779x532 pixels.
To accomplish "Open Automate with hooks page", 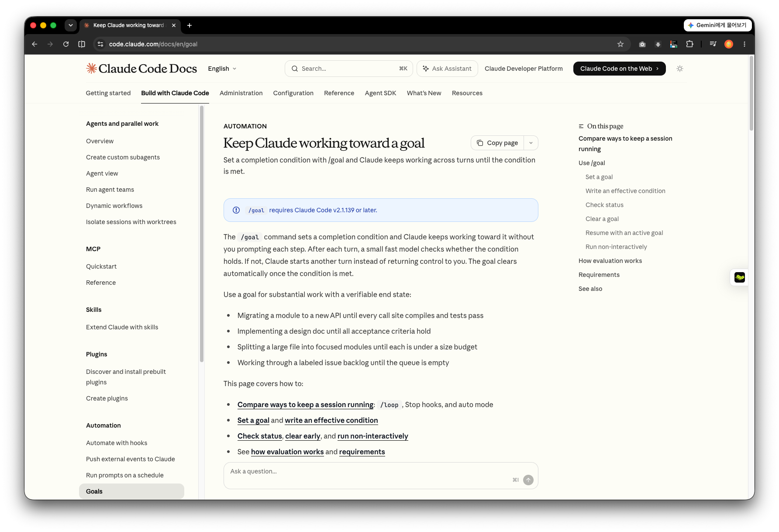I will point(117,443).
